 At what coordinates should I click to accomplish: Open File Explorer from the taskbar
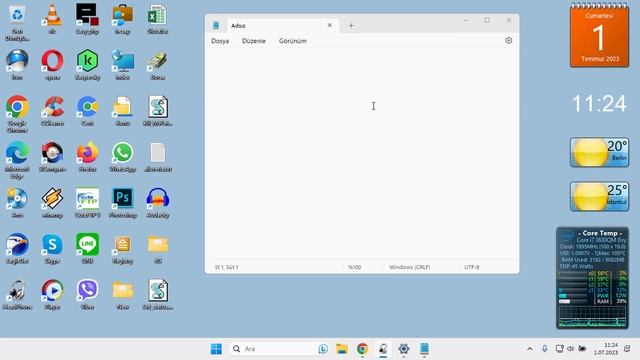coord(342,349)
